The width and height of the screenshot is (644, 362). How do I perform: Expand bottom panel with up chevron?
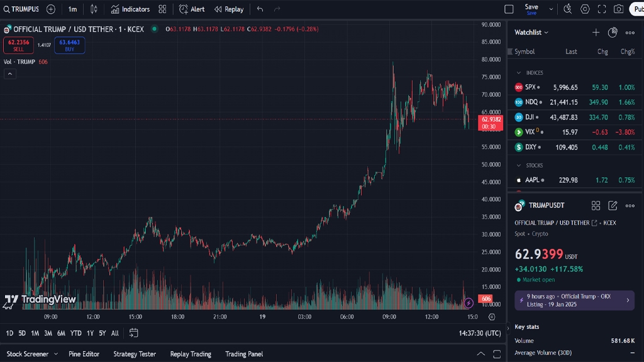[480, 354]
